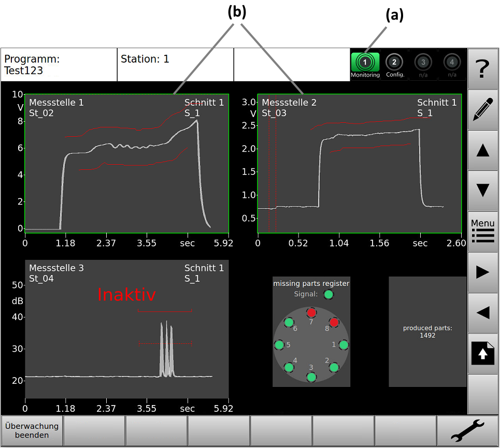Click the Überwachung beenden button
The height and width of the screenshot is (448, 500).
[32, 431]
